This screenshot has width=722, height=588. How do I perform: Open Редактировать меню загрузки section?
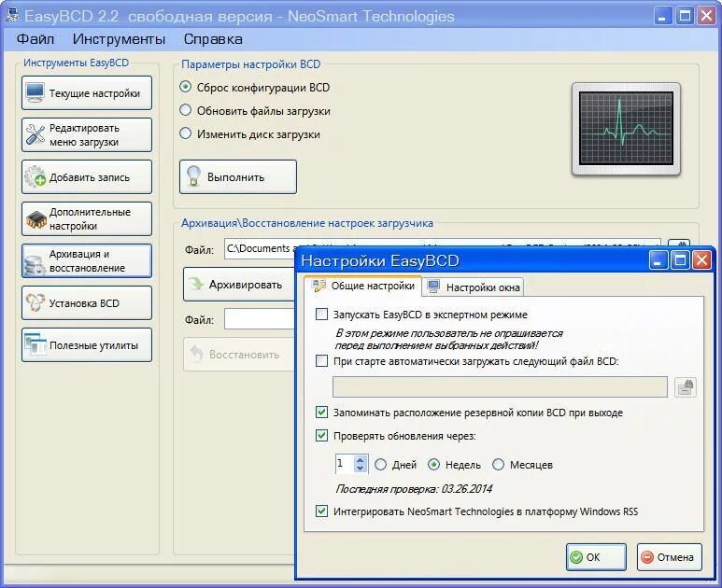tap(87, 134)
